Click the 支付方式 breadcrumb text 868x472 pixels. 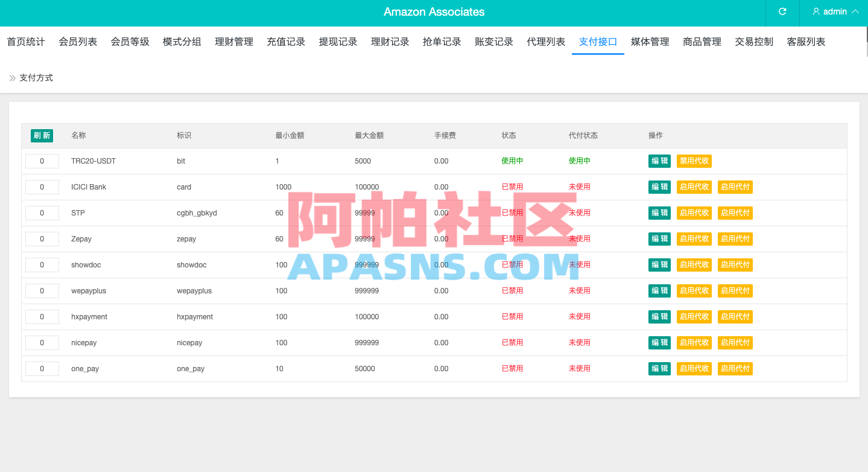point(36,78)
